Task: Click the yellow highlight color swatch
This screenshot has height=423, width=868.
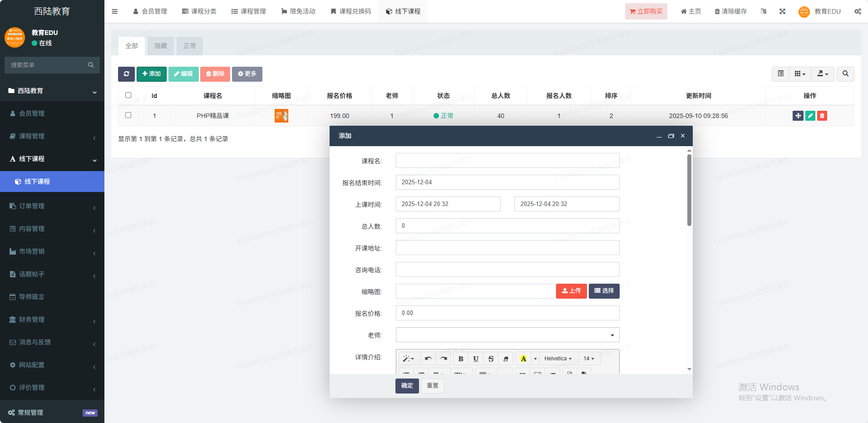Action: coord(523,359)
